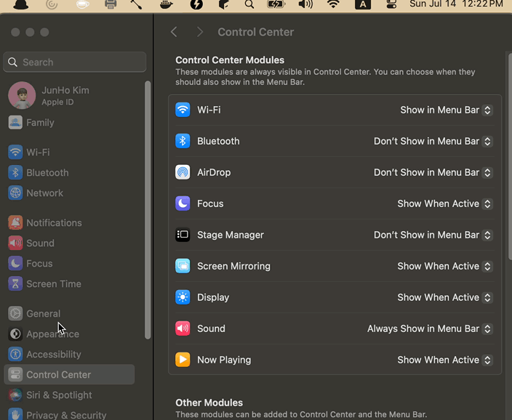Click the Screen Time hourglass icon in sidebar
The height and width of the screenshot is (420, 512).
point(15,283)
